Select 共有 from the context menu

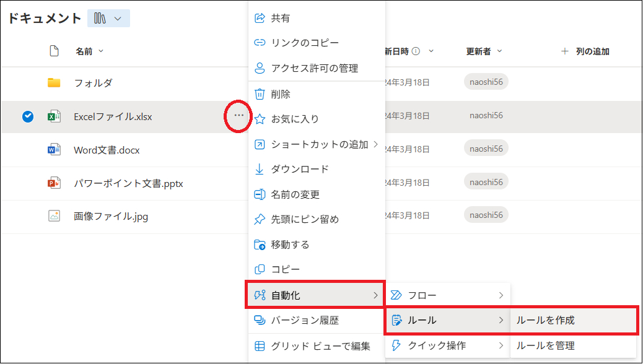tap(317, 18)
